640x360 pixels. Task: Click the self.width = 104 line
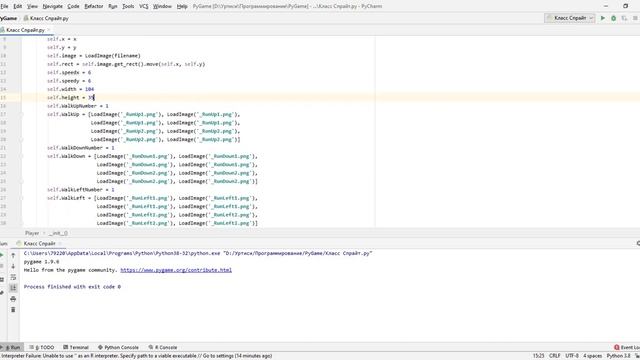[70, 89]
